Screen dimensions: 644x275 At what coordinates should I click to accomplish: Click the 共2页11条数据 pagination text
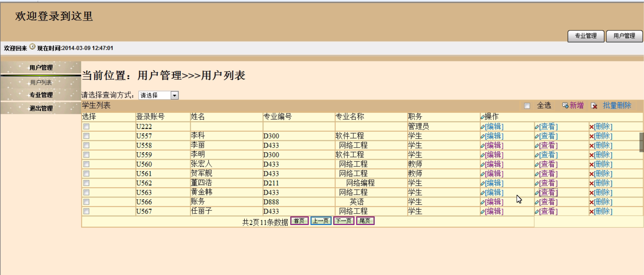[x=265, y=222]
